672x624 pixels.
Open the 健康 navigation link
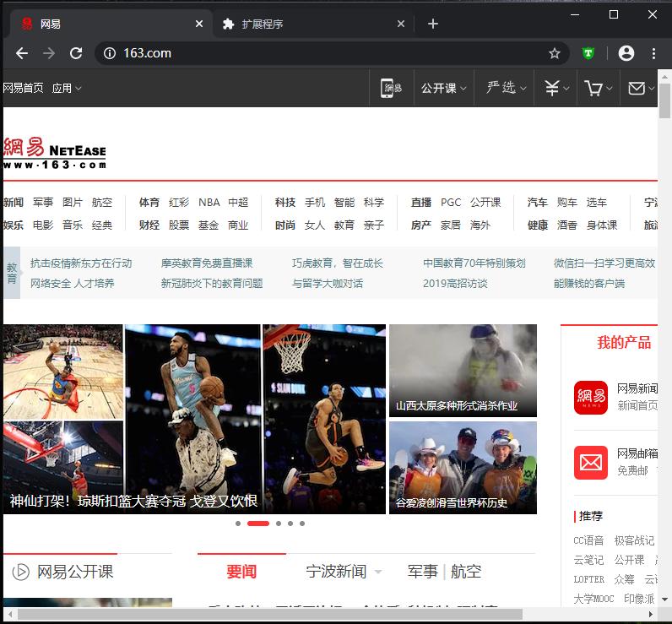point(538,225)
